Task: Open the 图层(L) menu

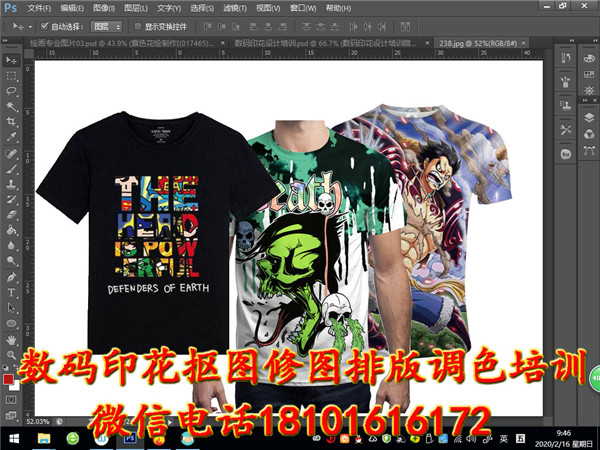Action: coord(136,8)
